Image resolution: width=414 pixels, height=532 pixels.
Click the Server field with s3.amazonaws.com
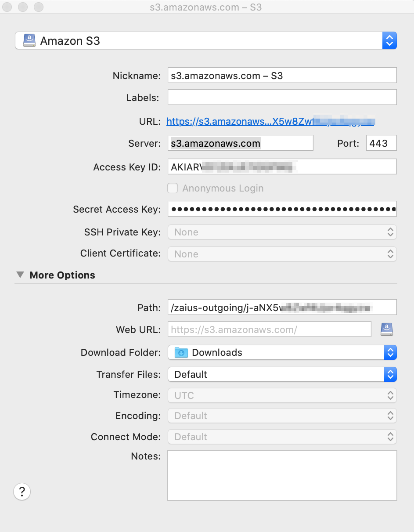[241, 143]
